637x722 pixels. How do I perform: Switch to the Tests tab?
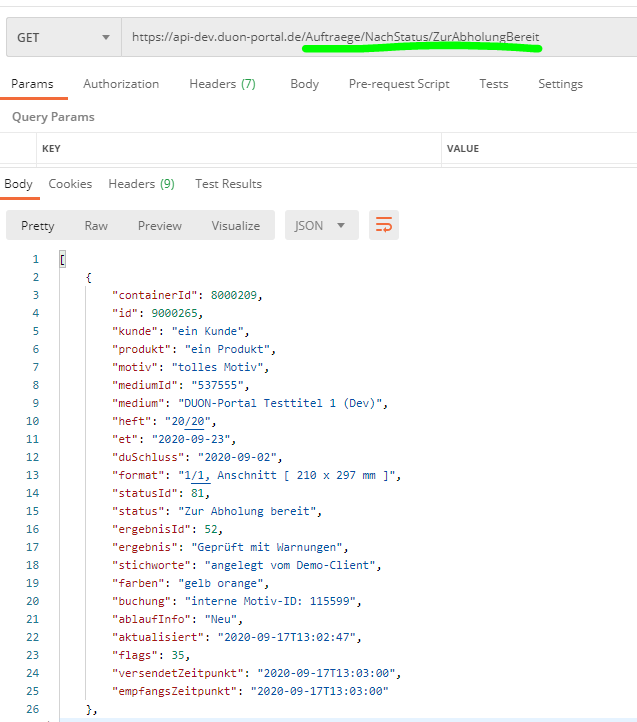(493, 84)
